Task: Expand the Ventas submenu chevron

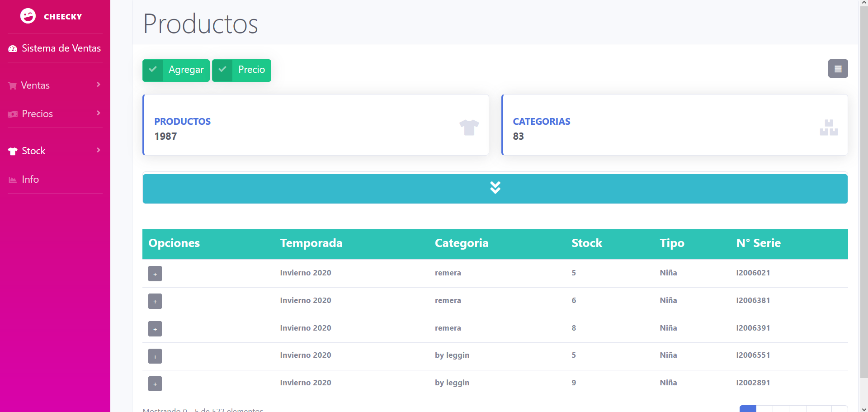Action: (99, 85)
